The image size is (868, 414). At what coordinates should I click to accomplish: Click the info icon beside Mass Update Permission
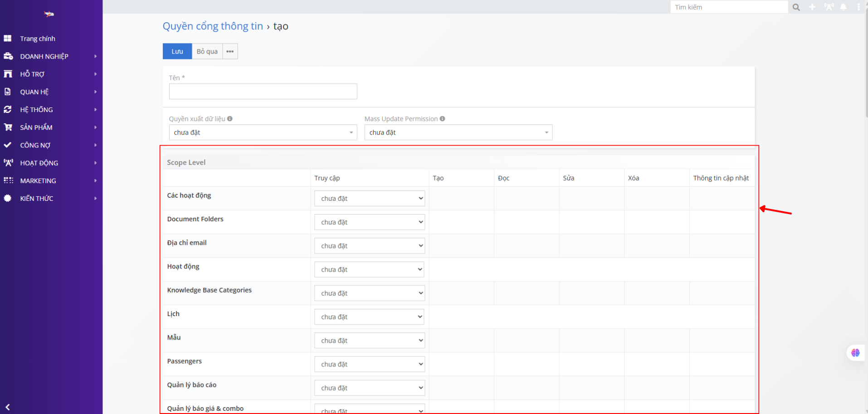(x=442, y=119)
